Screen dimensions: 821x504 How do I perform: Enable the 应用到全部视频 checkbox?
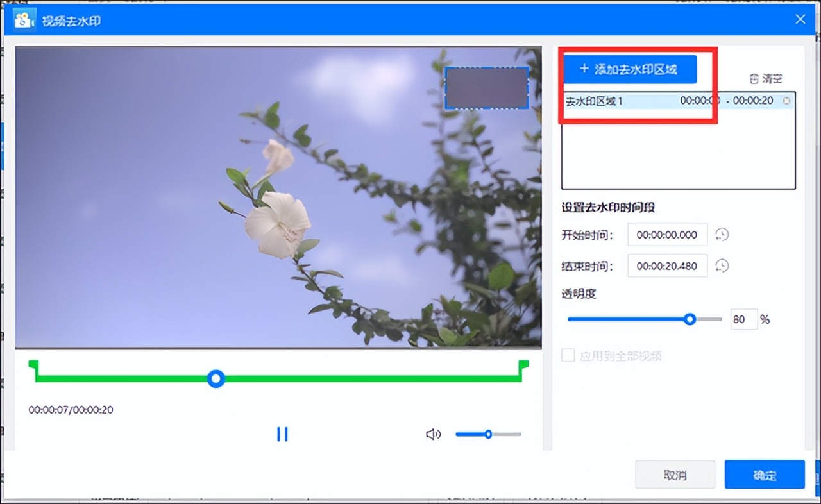pos(568,356)
